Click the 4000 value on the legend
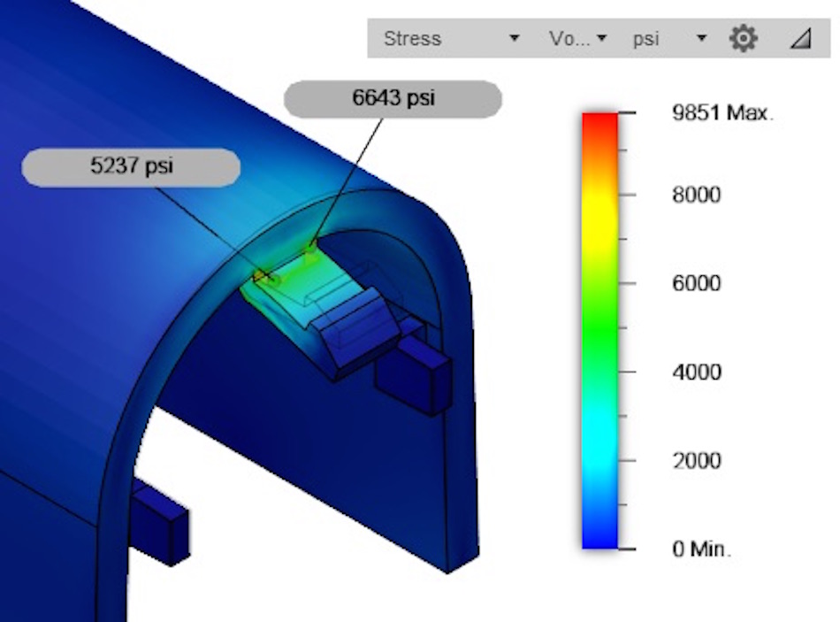Image resolution: width=840 pixels, height=622 pixels. [695, 372]
